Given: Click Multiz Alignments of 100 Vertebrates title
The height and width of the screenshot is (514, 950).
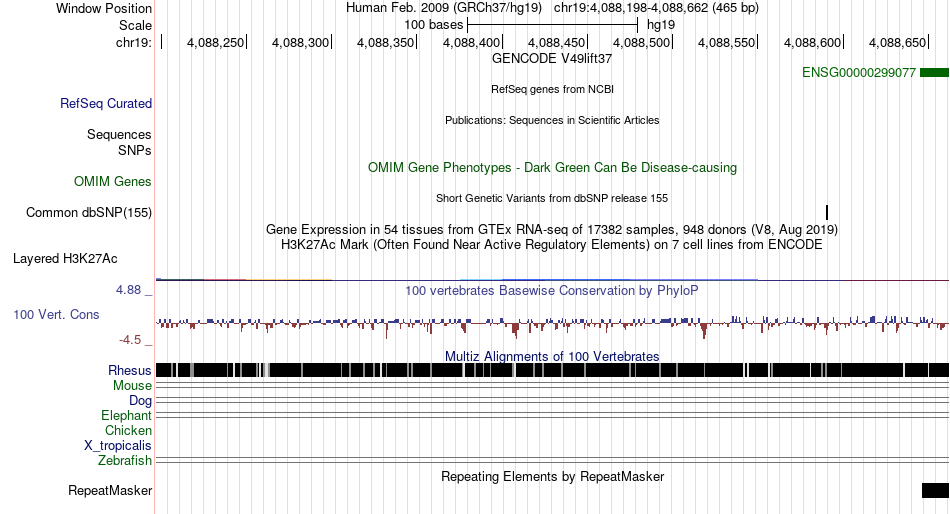Looking at the screenshot, I should [552, 356].
